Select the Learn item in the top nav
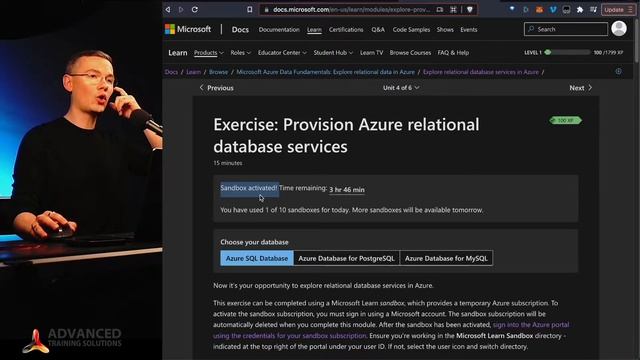Viewport: 640px width, 360px height. click(x=314, y=29)
